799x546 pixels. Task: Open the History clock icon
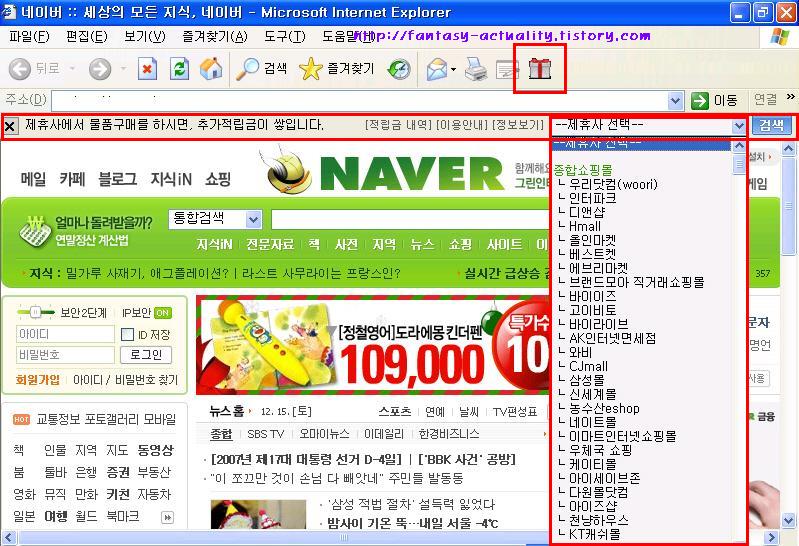(x=398, y=69)
